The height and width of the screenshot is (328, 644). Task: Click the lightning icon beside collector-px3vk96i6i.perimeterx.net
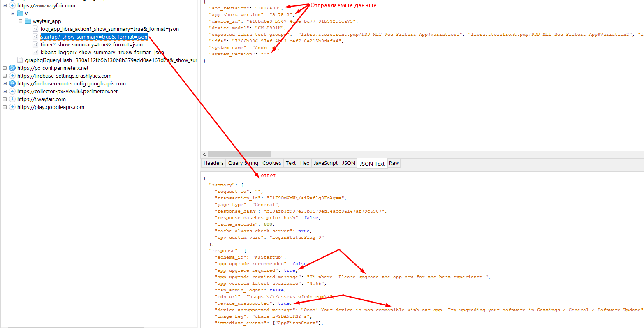12,92
